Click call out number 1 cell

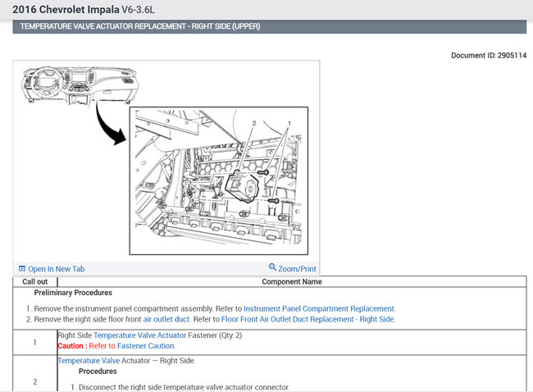click(34, 342)
